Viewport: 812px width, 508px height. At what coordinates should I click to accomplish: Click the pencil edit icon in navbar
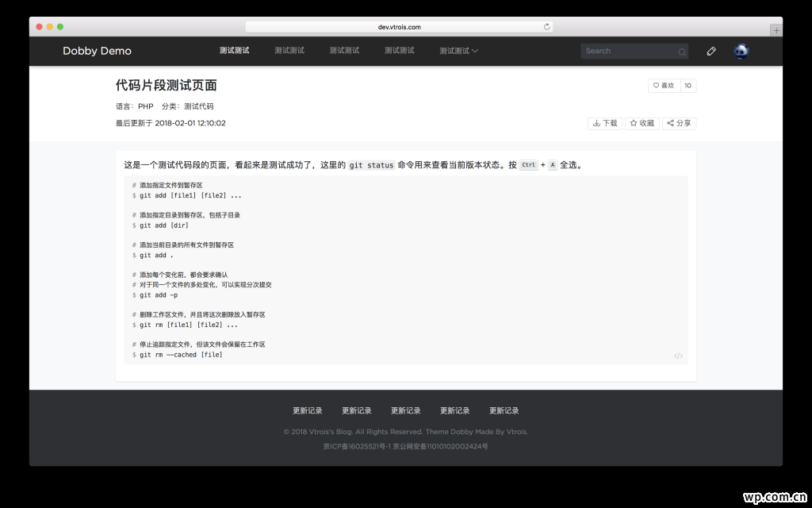point(711,51)
